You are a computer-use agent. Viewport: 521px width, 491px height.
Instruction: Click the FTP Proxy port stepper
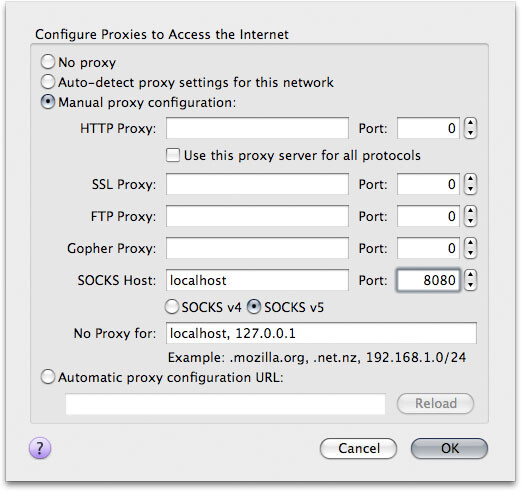coord(470,216)
